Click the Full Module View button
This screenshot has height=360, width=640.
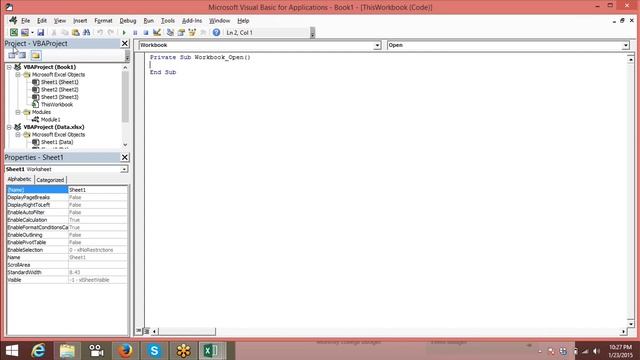pos(147,331)
